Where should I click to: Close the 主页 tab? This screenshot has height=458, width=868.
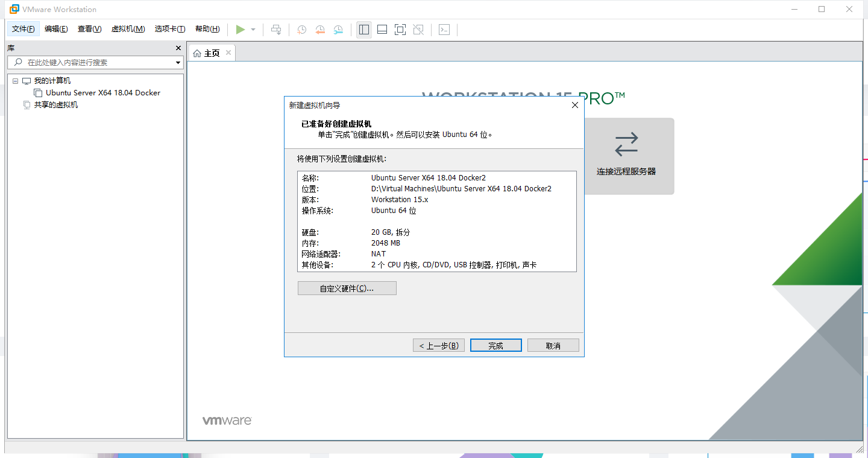coord(228,53)
